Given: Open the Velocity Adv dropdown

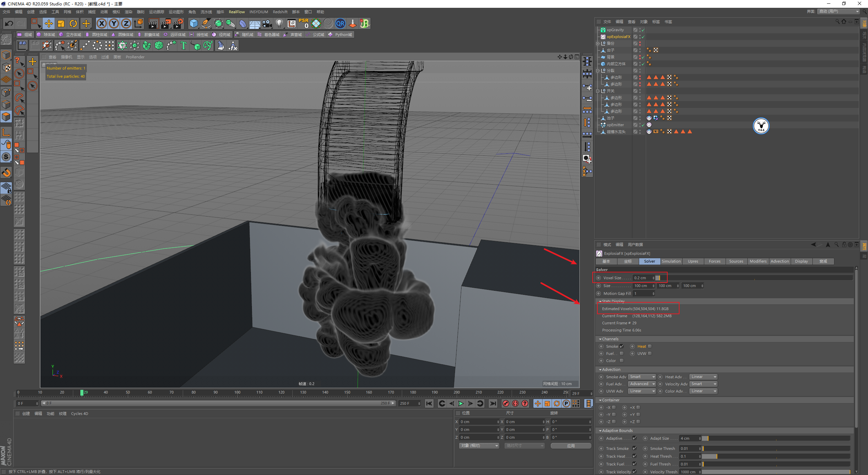Looking at the screenshot, I should point(704,384).
